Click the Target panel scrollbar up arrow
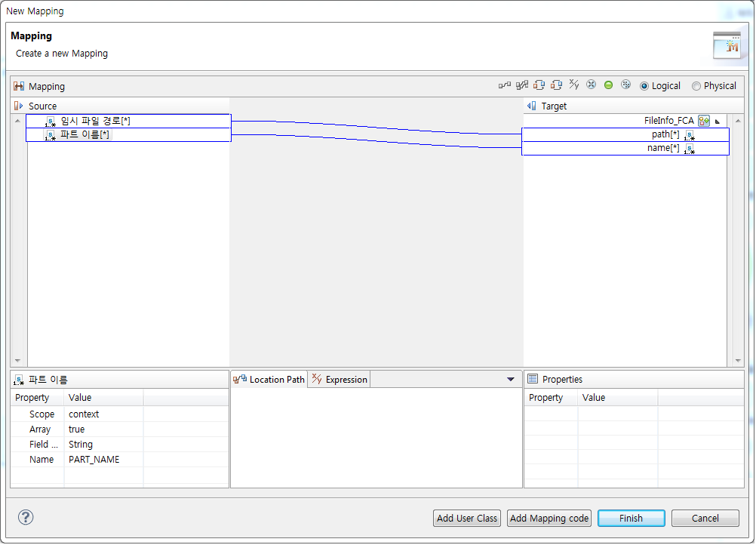This screenshot has width=756, height=545. 738,119
